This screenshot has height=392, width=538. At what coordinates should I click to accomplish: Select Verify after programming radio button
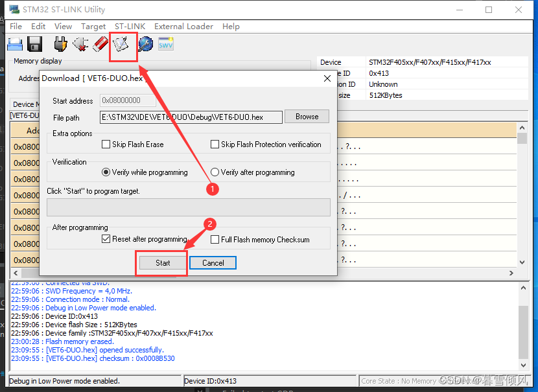click(x=215, y=172)
